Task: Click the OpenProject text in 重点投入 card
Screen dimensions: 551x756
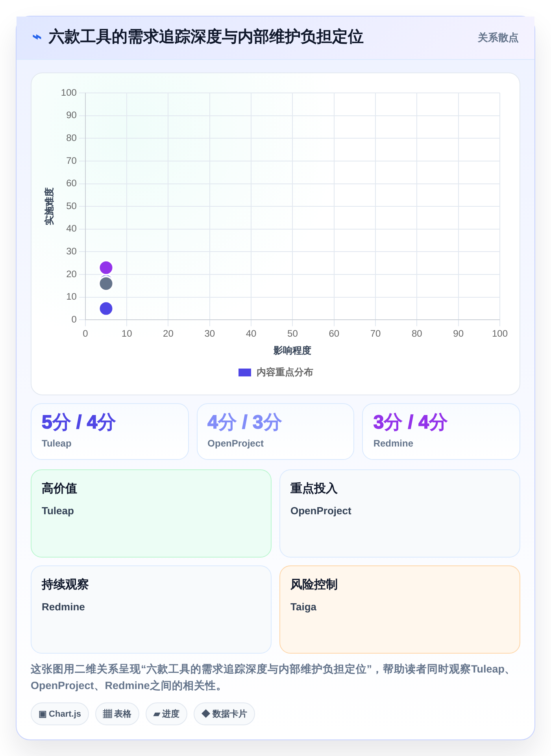Action: [x=321, y=511]
